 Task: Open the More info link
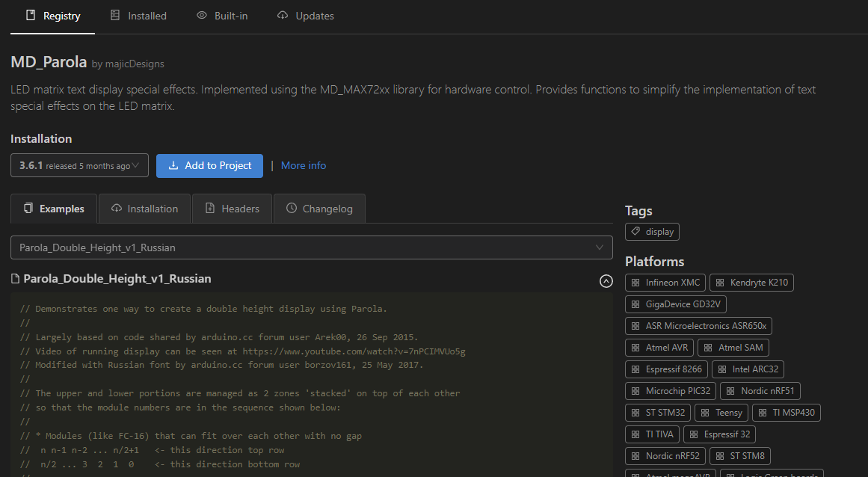point(304,166)
